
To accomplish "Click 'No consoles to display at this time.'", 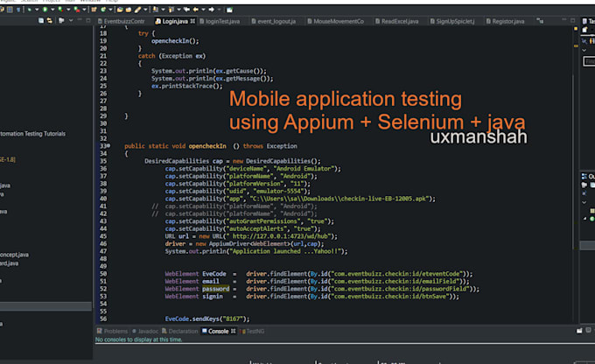I will [x=138, y=339].
